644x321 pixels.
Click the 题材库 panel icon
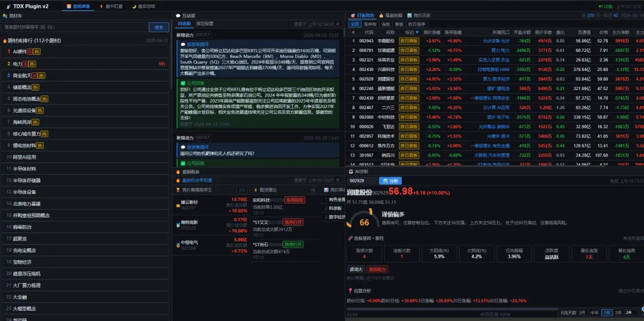pyautogui.click(x=5, y=16)
